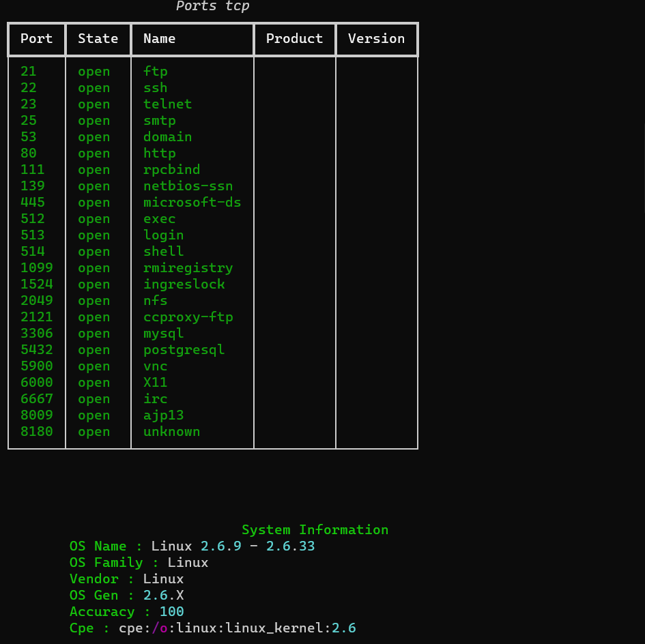Select port number 1524
Viewport: 645px width, 644px height.
[x=37, y=284]
